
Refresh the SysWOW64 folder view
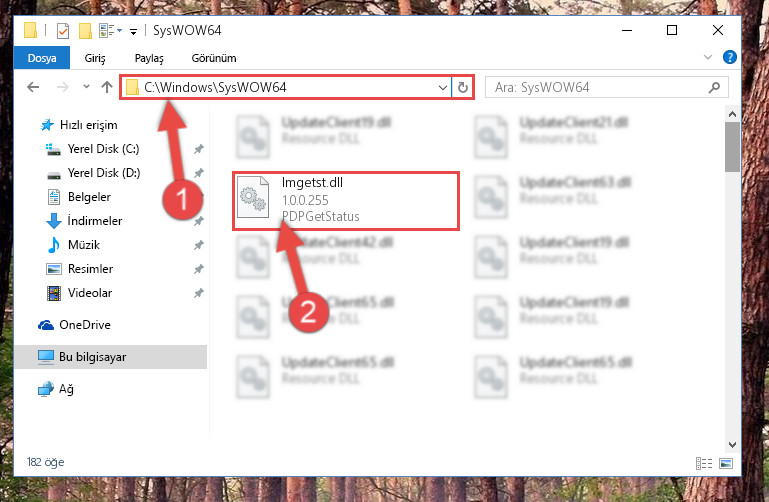[462, 88]
